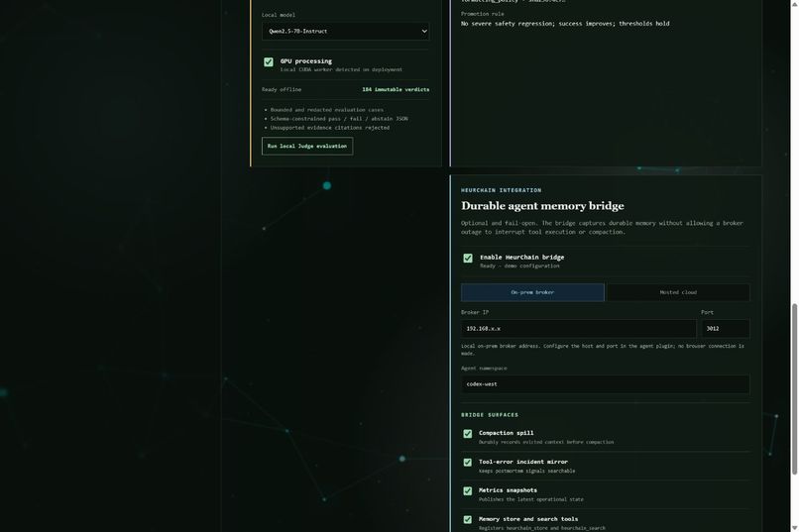
Task: Click 'Unsupported evidence citations rejected' bullet
Action: pyautogui.click(x=330, y=128)
